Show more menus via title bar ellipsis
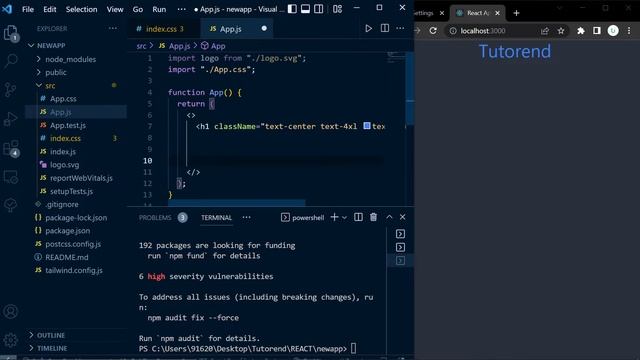This screenshot has width=640, height=360. click(x=182, y=9)
